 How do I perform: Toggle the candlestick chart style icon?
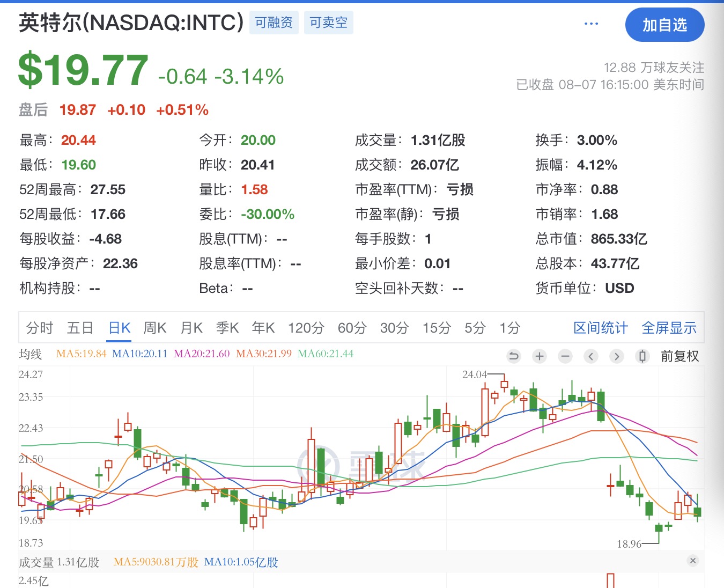642,356
